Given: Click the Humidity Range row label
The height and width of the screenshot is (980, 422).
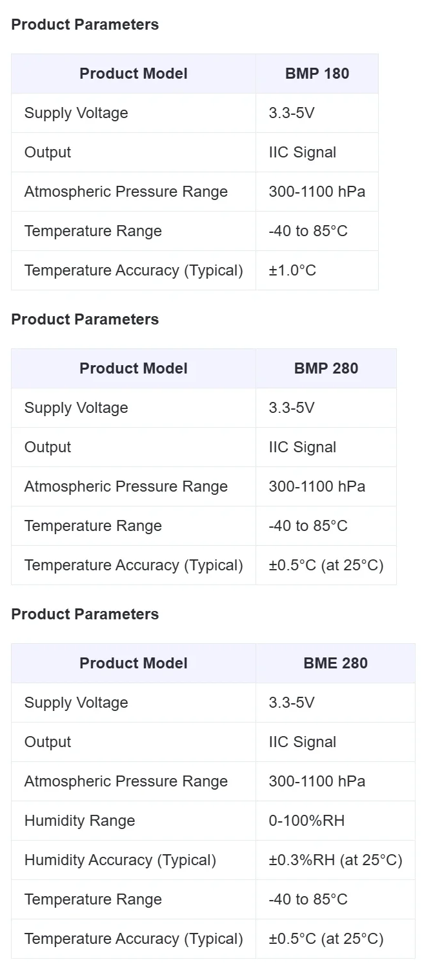Looking at the screenshot, I should tap(80, 821).
